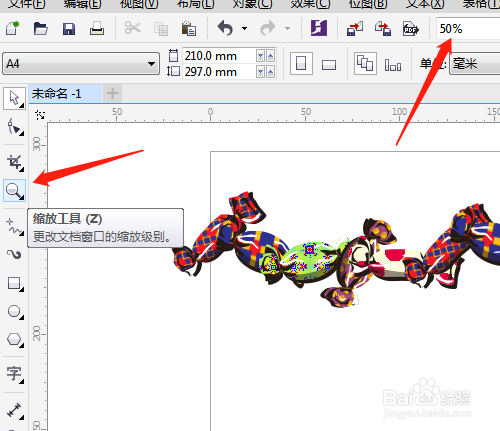Viewport: 500px width, 431px height.
Task: Open the 位图(B) menu
Action: pos(368,4)
